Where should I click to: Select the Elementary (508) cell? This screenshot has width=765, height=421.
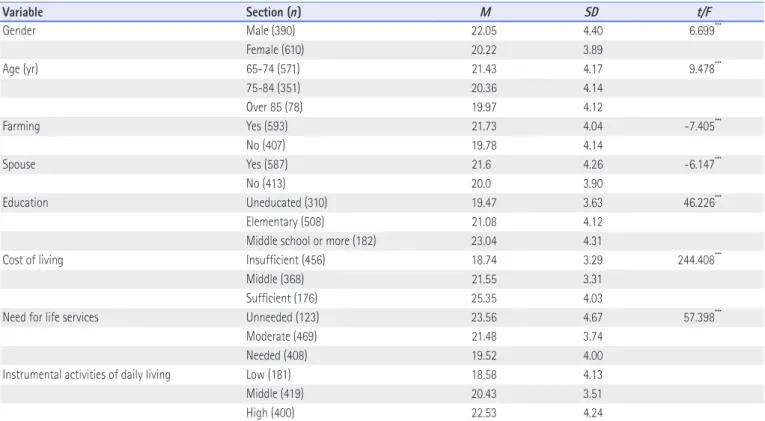[x=285, y=221]
